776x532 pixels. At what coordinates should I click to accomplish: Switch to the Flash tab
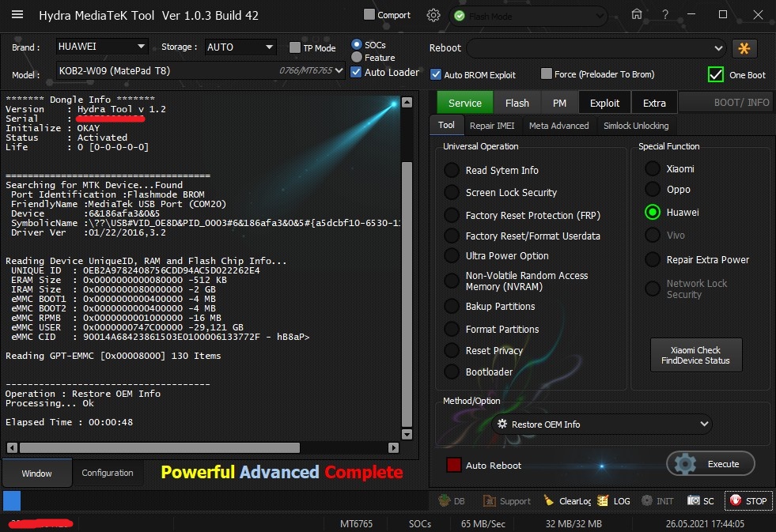point(517,103)
